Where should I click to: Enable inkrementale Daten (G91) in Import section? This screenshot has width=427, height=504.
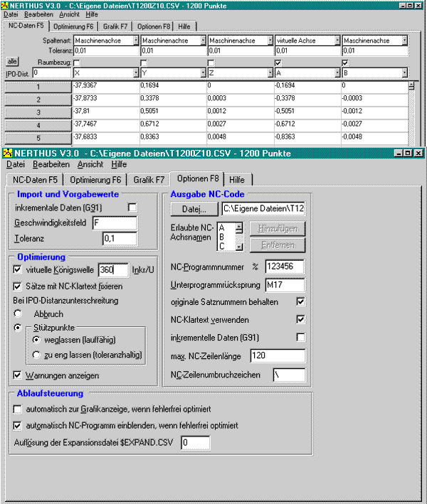pyautogui.click(x=132, y=207)
